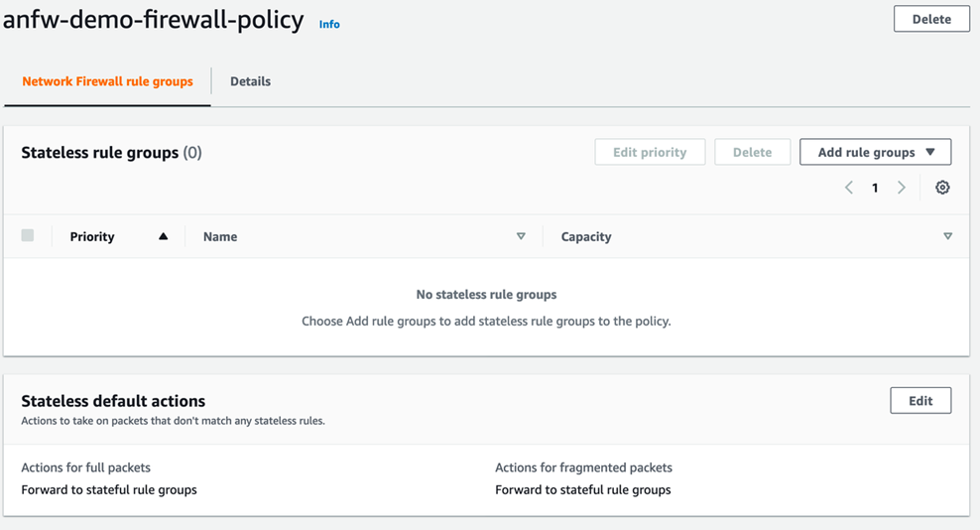The height and width of the screenshot is (530, 980).
Task: Click page number 1 in pagination
Action: [x=875, y=188]
